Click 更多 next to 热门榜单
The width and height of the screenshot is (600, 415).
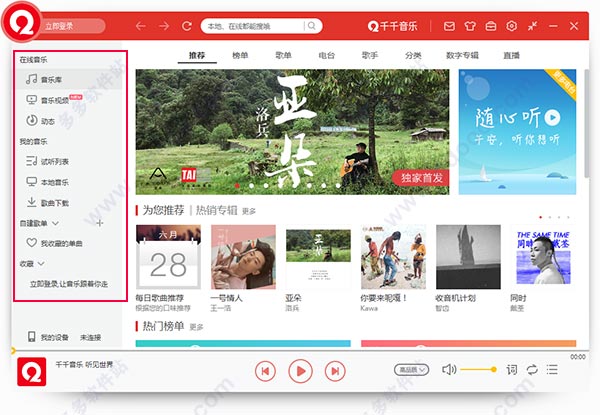[196, 327]
